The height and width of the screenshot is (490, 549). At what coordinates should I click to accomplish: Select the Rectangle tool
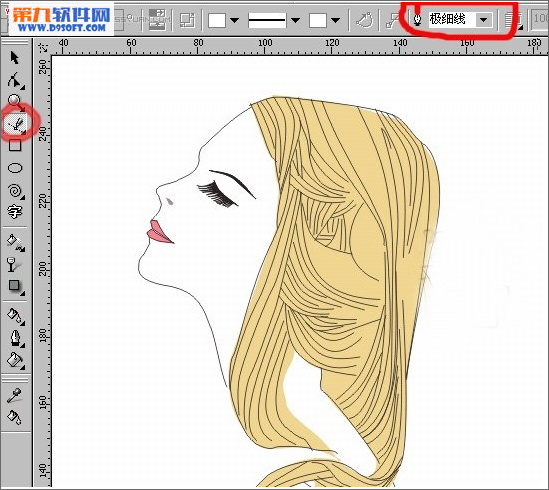(15, 145)
